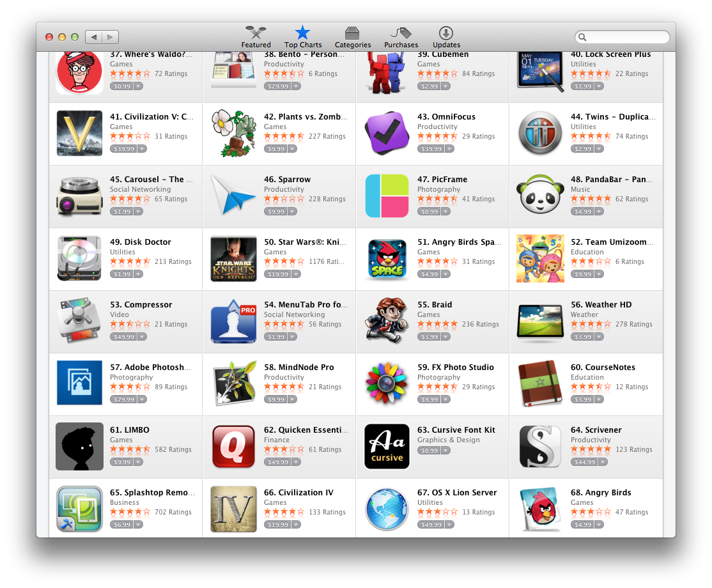712x588 pixels.
Task: Click the $0.99 Cursive Font Kit button
Action: 429,451
